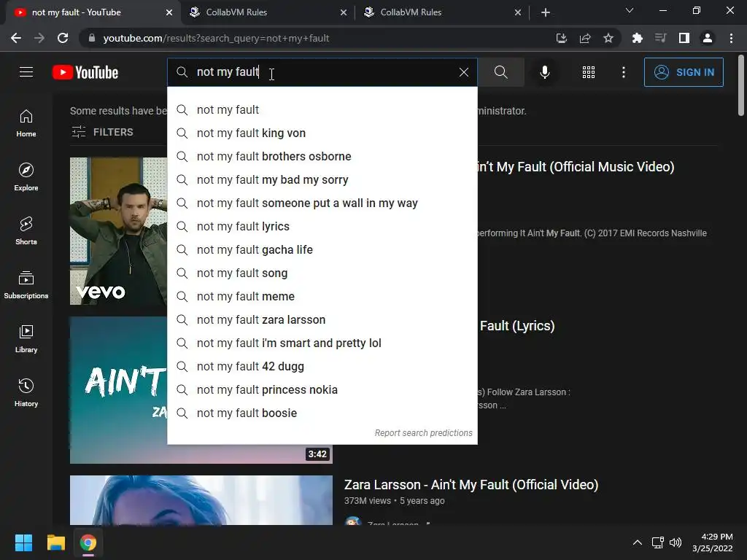747x560 pixels.
Task: Select suggestion "not my fault boosie"
Action: [x=322, y=413]
